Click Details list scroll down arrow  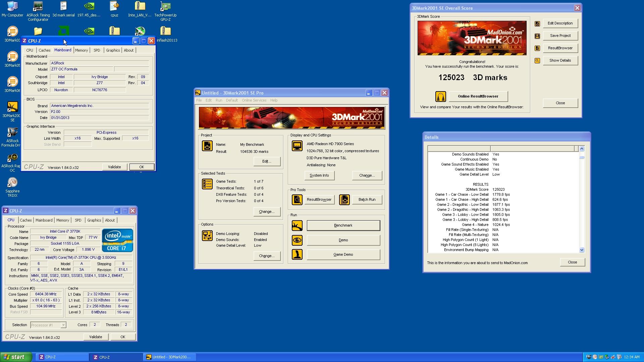click(582, 250)
